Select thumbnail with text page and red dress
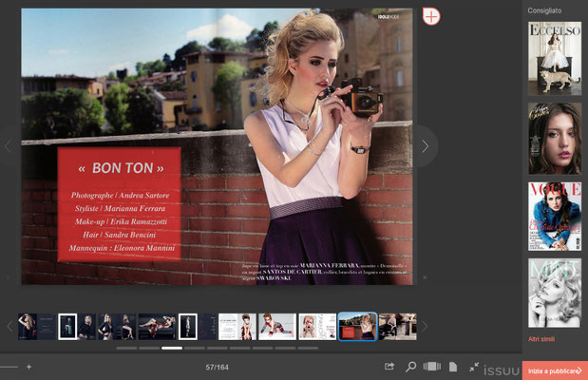Image resolution: width=588 pixels, height=380 pixels. coord(237,327)
